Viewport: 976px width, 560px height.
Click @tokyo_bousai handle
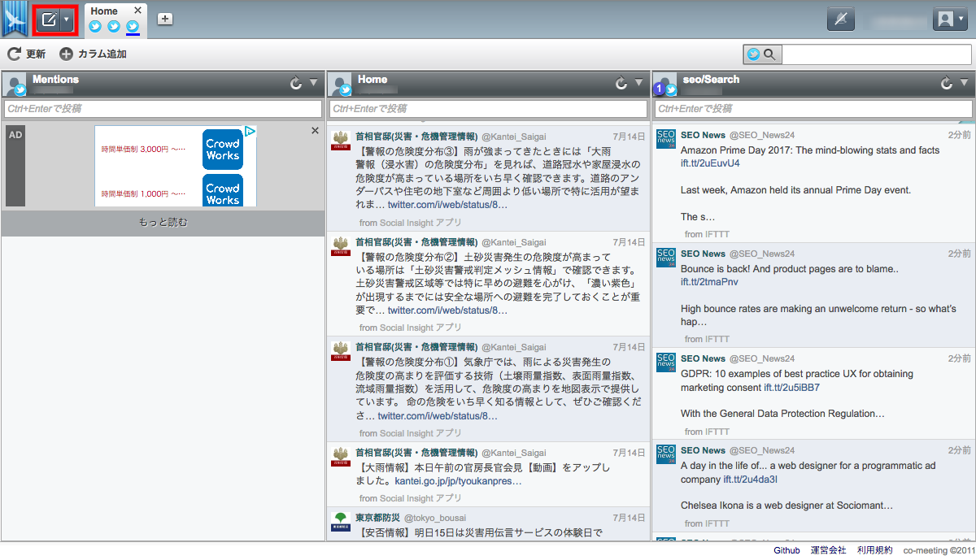coord(434,518)
